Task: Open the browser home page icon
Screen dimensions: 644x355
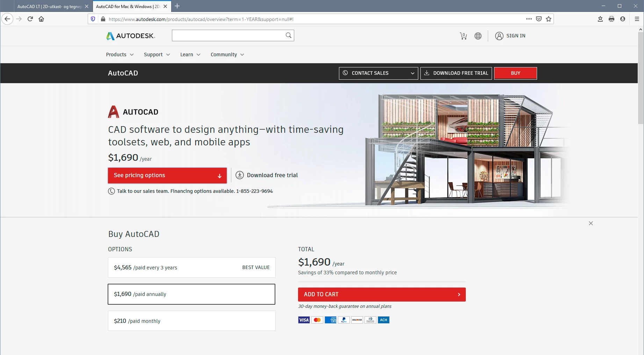Action: 41,19
